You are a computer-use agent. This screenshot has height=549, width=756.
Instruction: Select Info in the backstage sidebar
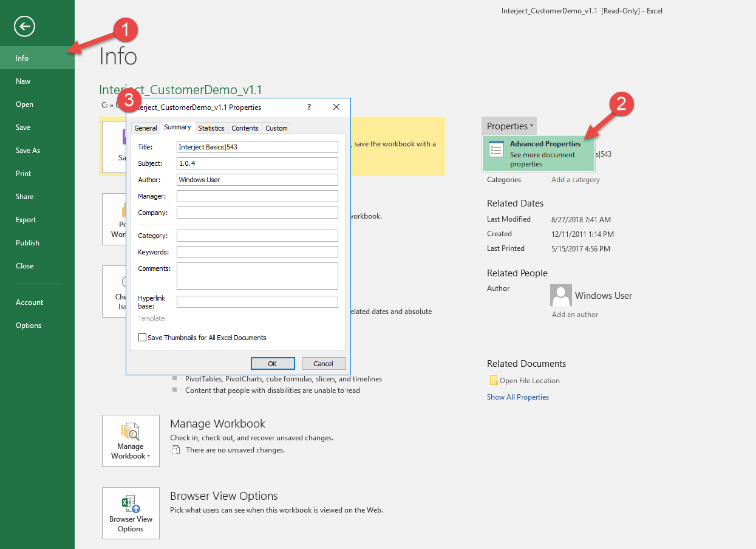[37, 58]
